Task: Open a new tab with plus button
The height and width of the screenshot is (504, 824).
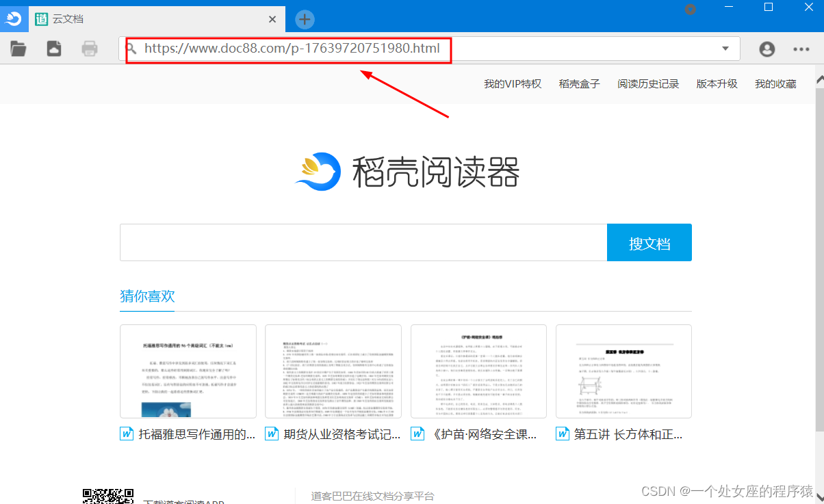Action: coord(305,19)
